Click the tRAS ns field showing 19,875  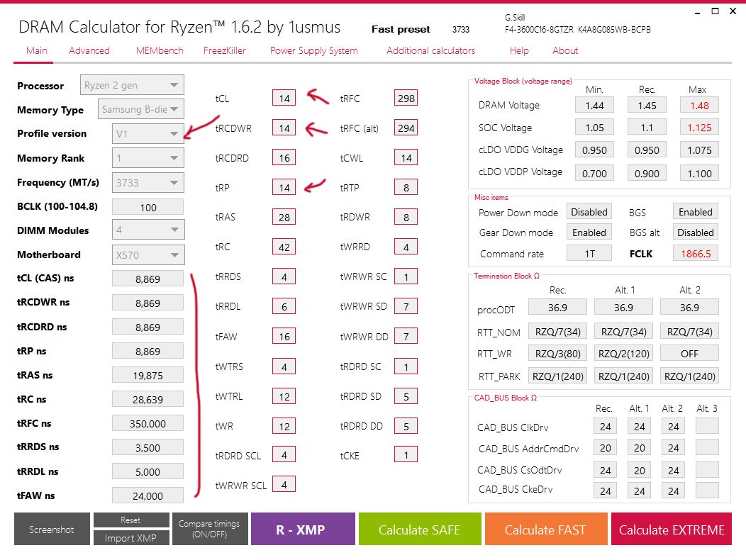(x=148, y=375)
